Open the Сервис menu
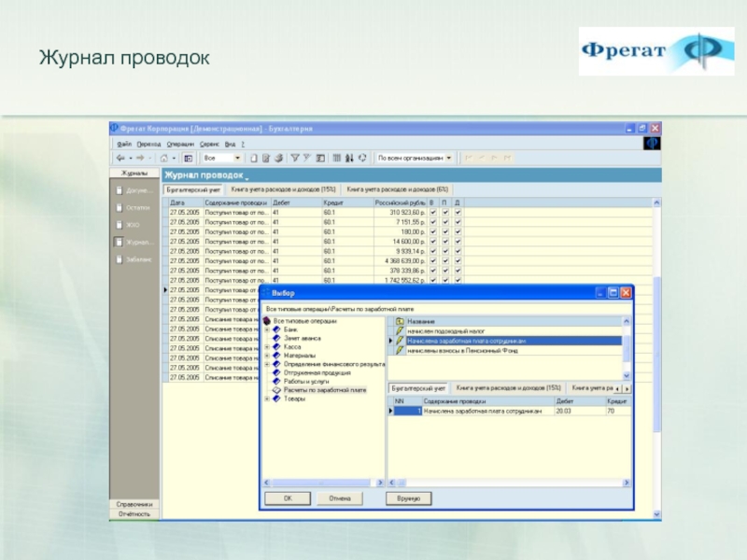 (x=209, y=144)
